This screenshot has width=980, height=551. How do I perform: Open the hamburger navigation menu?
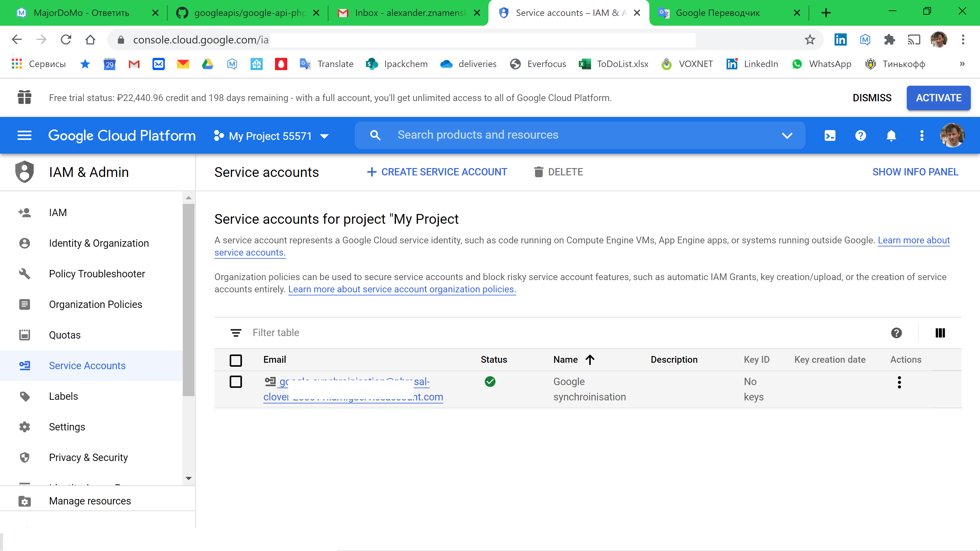[x=24, y=136]
